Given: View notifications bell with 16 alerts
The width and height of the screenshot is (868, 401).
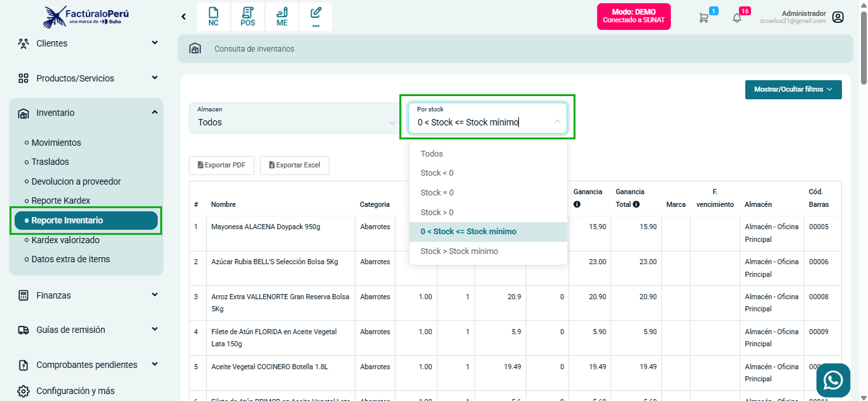Looking at the screenshot, I should [x=738, y=17].
